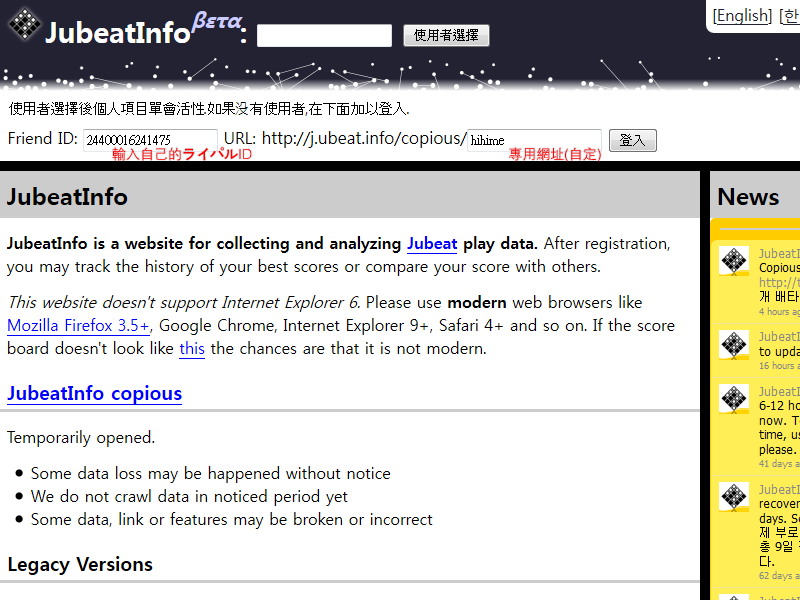Click the custom URL field containing hihime
The image size is (800, 600).
pos(534,140)
